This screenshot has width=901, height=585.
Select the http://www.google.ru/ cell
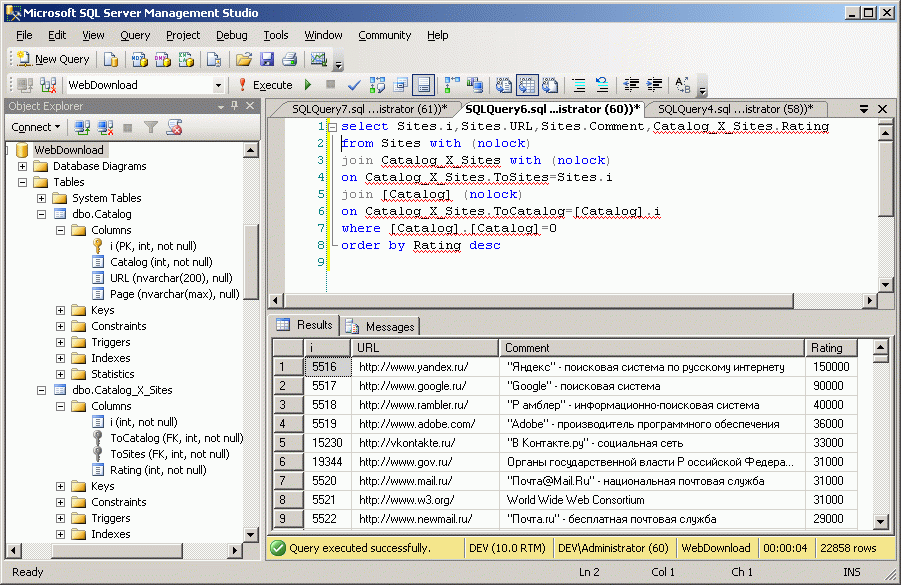pos(425,386)
